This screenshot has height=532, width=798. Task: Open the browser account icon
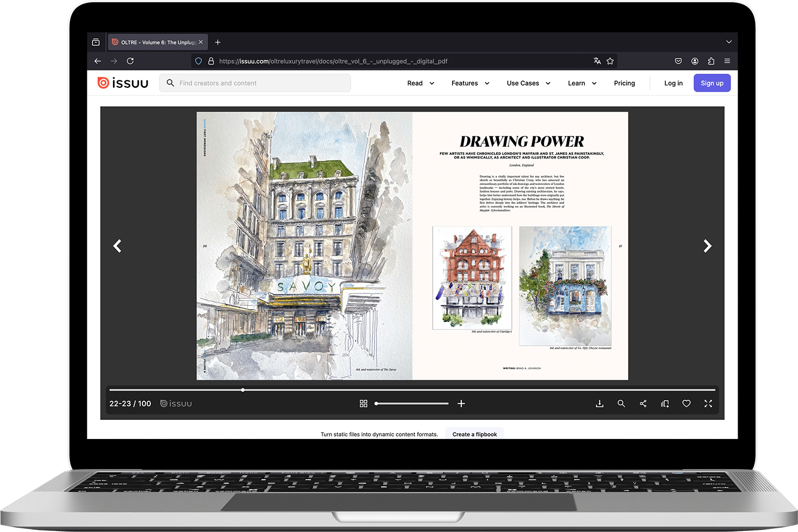point(695,61)
